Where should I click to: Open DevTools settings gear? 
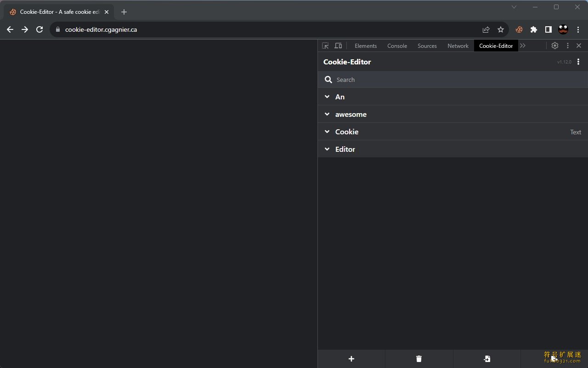tap(555, 46)
